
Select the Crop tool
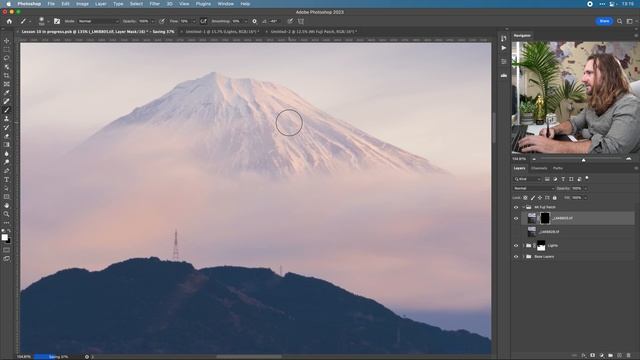[x=7, y=76]
